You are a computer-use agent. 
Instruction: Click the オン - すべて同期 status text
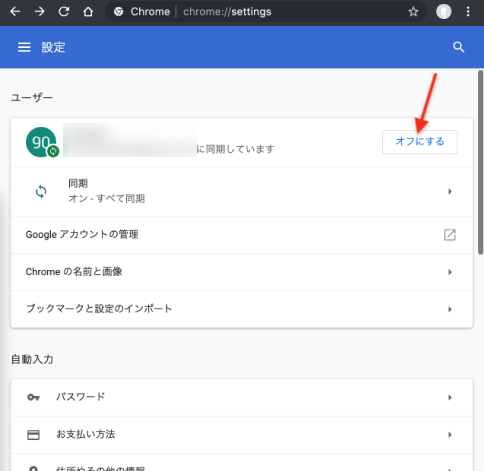pos(106,199)
